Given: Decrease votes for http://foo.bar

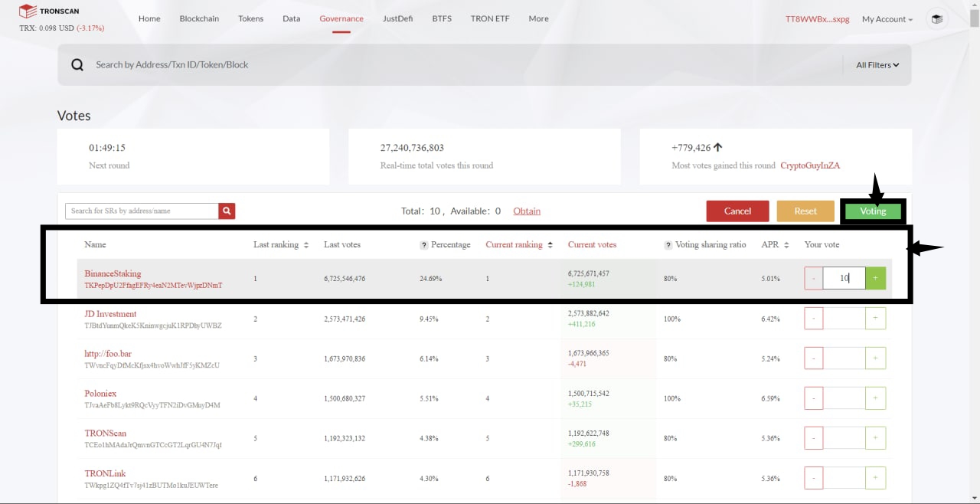Looking at the screenshot, I should pos(814,358).
